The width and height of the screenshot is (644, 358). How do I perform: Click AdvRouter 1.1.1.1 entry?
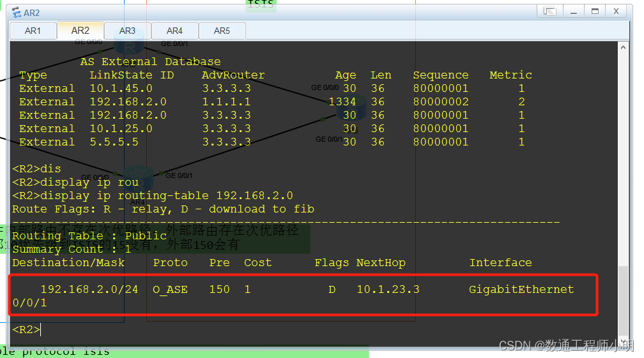coord(226,101)
